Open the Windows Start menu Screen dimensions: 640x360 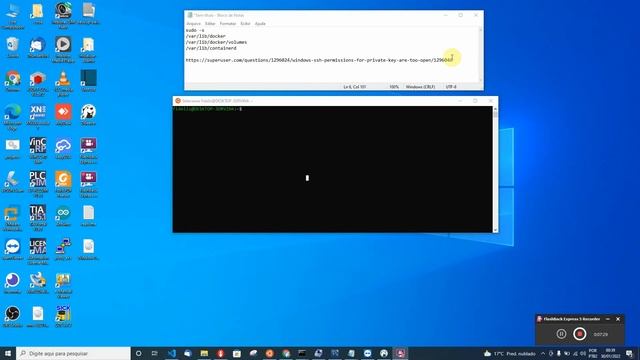[x=8, y=353]
